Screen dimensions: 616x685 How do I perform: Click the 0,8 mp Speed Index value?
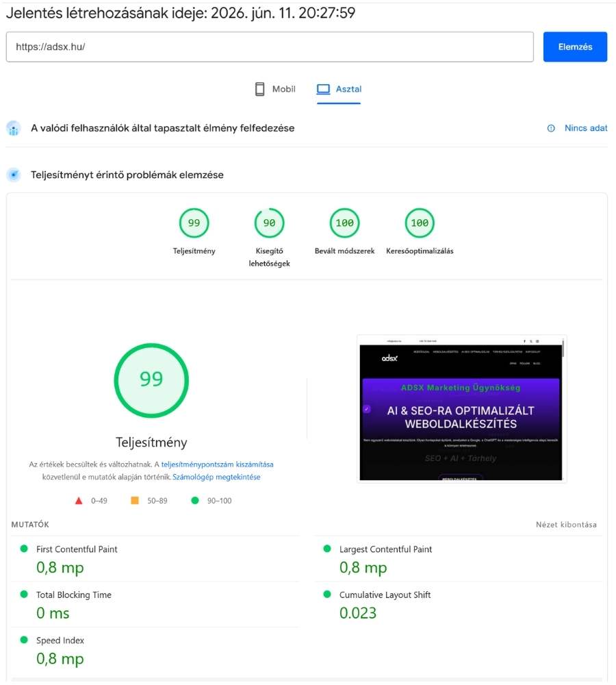60,659
